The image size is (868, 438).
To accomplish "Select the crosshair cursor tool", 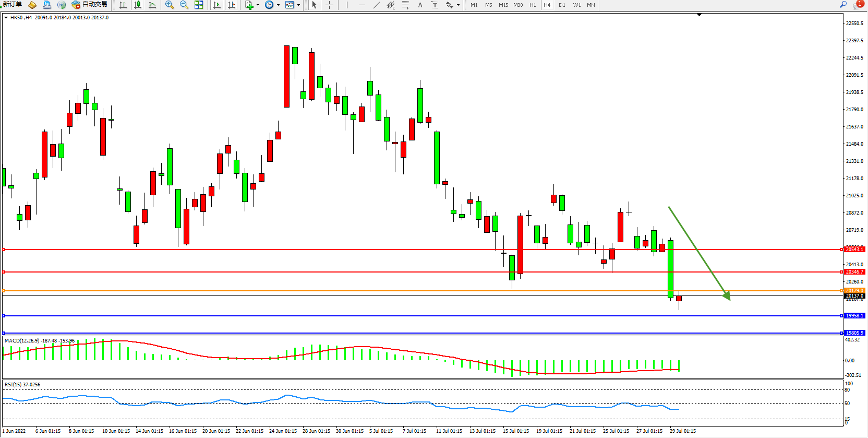I will click(329, 5).
